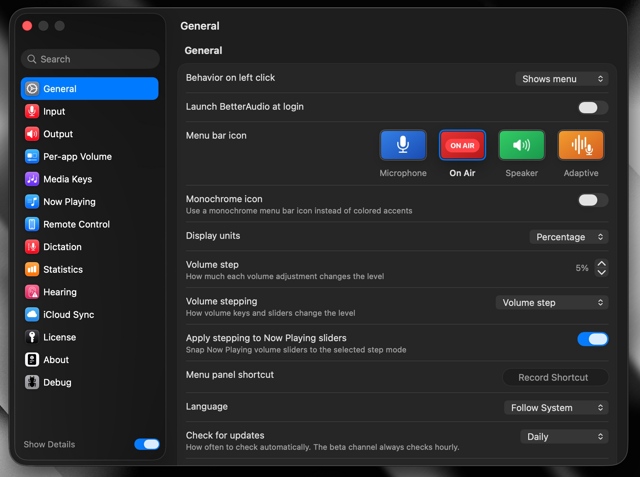The image size is (640, 477).
Task: Click the Per-app Volume icon
Action: click(32, 156)
